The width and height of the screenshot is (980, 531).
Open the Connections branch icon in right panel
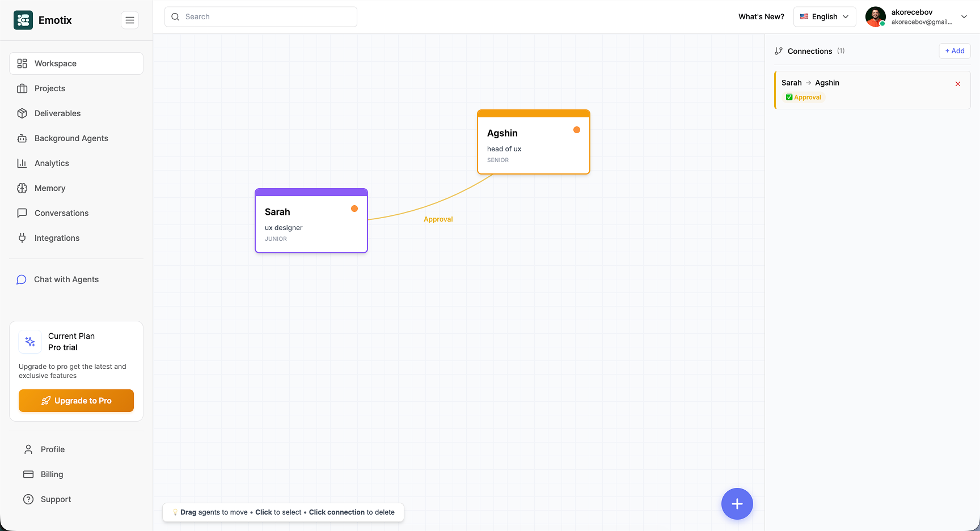pyautogui.click(x=779, y=51)
